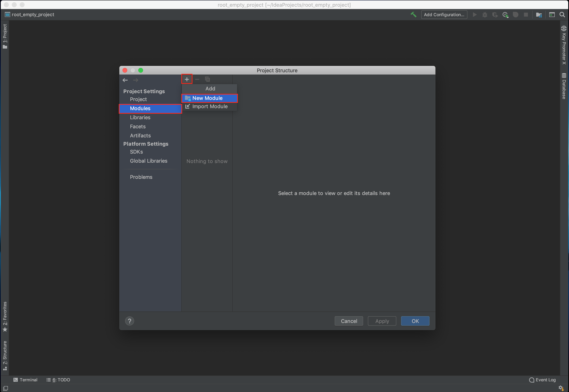Click the Run Anything toolbar icon

552,15
